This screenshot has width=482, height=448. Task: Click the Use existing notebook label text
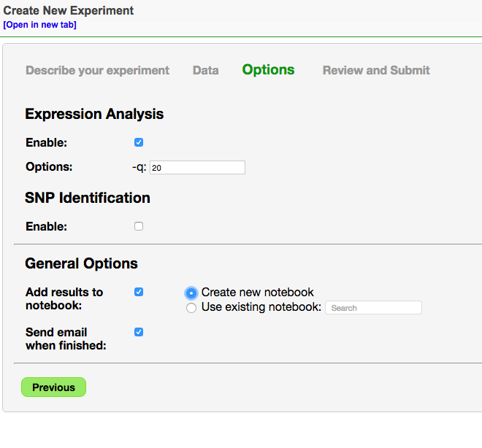[x=261, y=307]
